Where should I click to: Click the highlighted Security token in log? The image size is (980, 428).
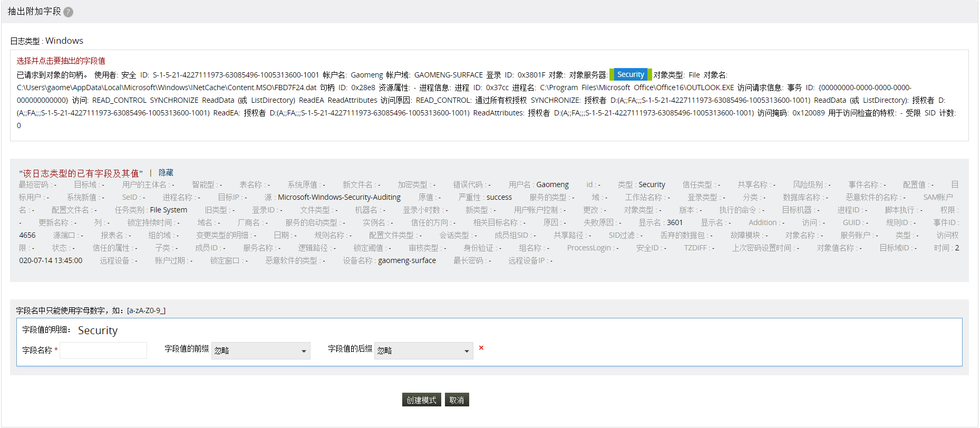(x=630, y=75)
